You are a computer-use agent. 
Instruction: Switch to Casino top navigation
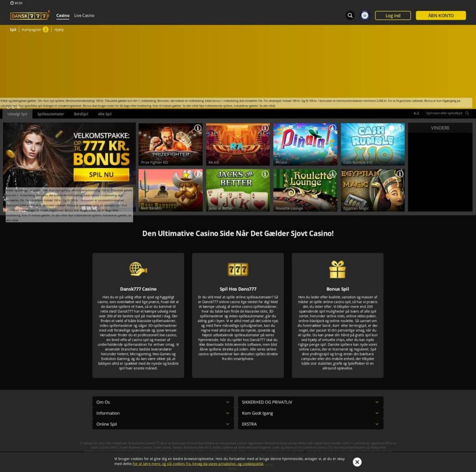[x=63, y=15]
